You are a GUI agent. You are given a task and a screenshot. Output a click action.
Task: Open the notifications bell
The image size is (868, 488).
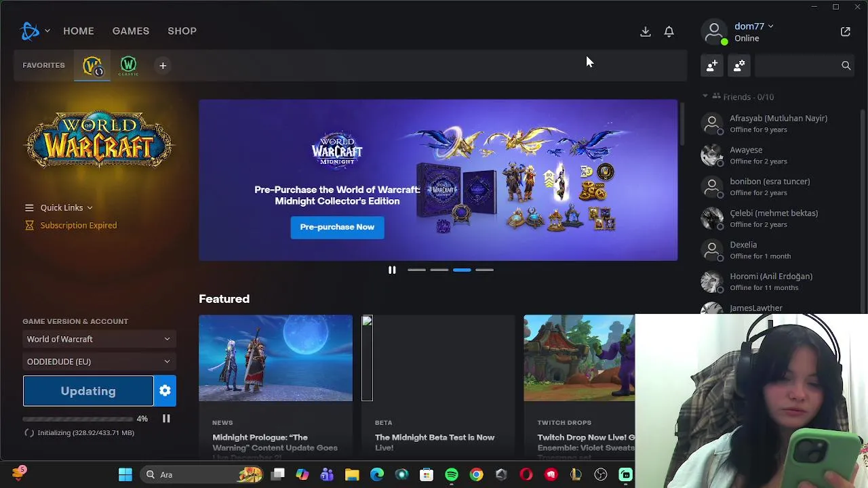click(x=669, y=31)
